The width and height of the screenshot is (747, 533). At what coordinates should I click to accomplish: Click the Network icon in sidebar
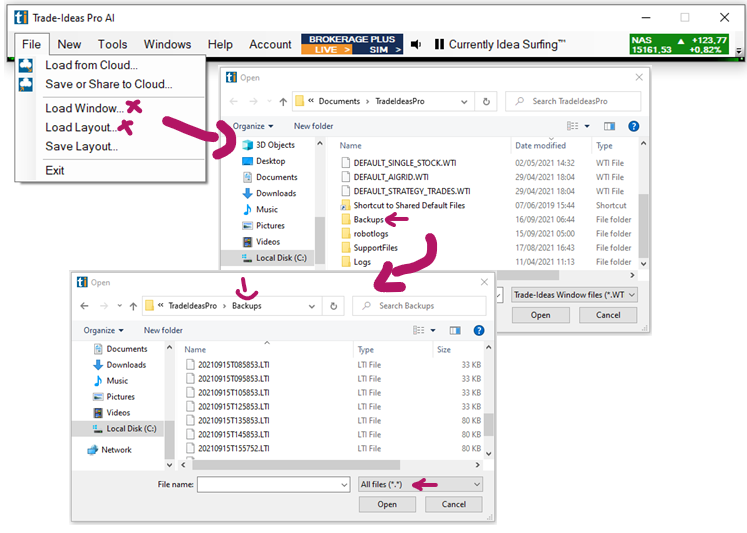pyautogui.click(x=94, y=450)
